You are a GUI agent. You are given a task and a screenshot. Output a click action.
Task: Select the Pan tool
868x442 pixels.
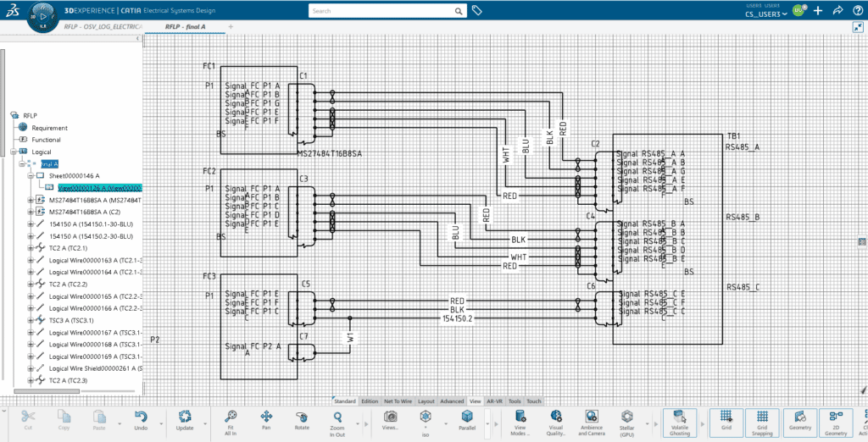[266, 417]
